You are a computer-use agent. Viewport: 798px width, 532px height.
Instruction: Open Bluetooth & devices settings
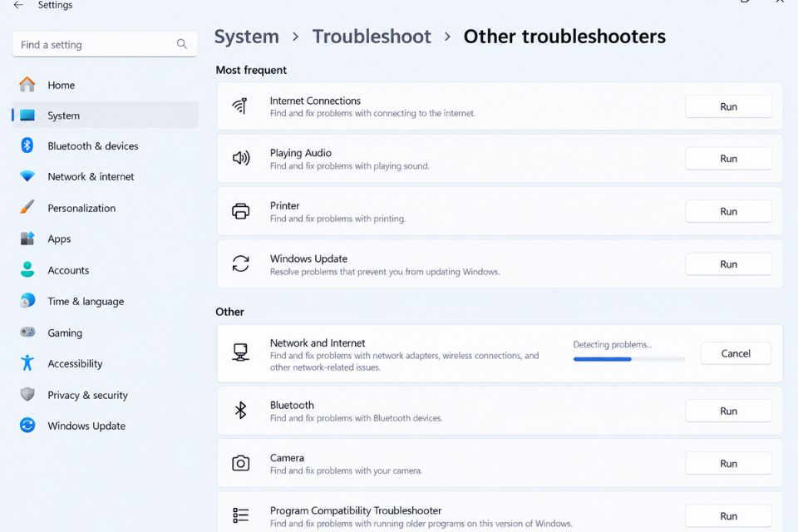click(105, 145)
